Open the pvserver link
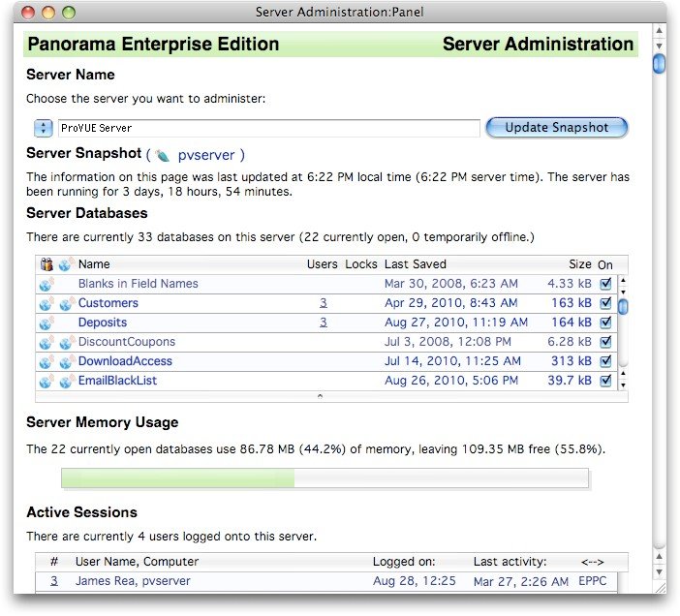 coord(206,155)
